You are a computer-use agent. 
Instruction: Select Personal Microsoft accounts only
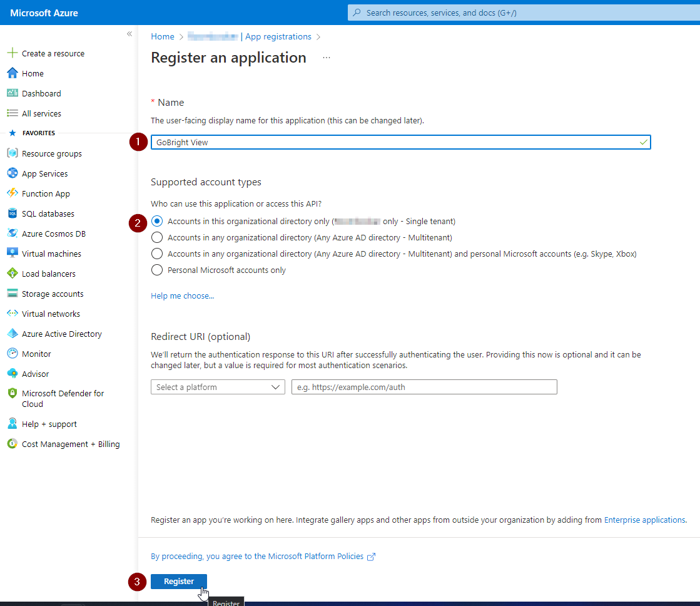[156, 270]
